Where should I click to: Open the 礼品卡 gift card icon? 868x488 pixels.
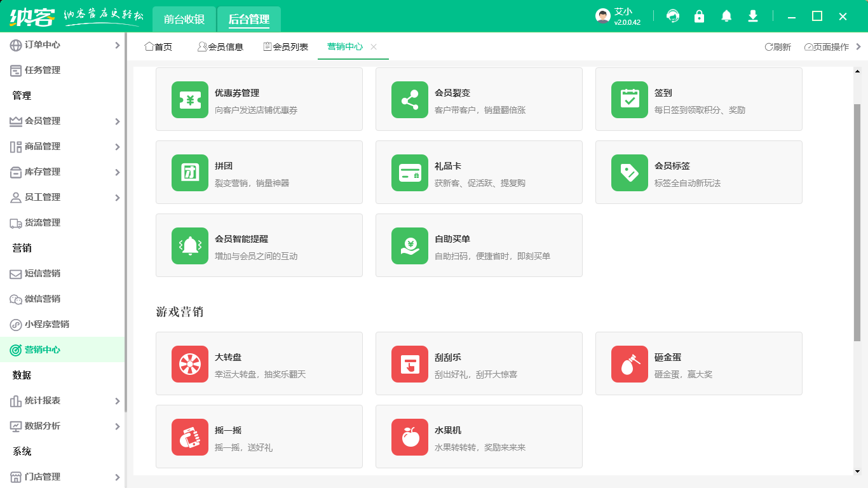pos(409,172)
